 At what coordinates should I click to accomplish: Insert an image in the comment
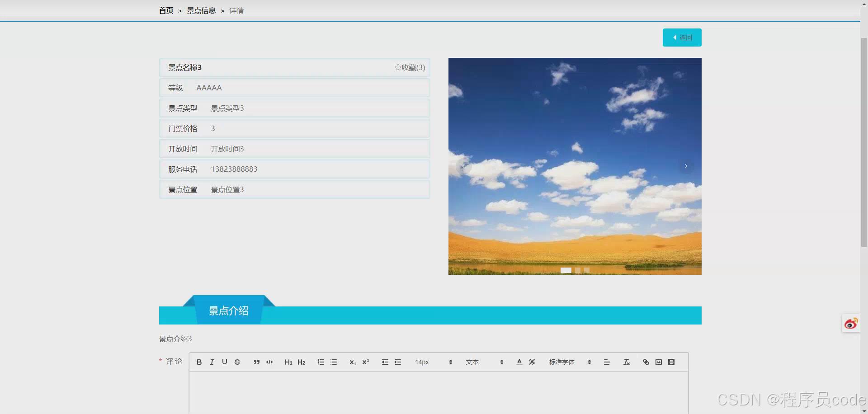[659, 362]
